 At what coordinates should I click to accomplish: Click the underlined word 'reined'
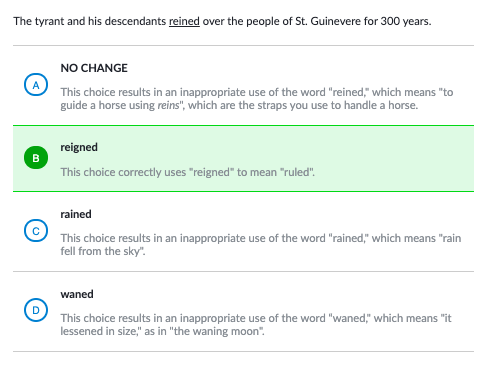(x=184, y=21)
